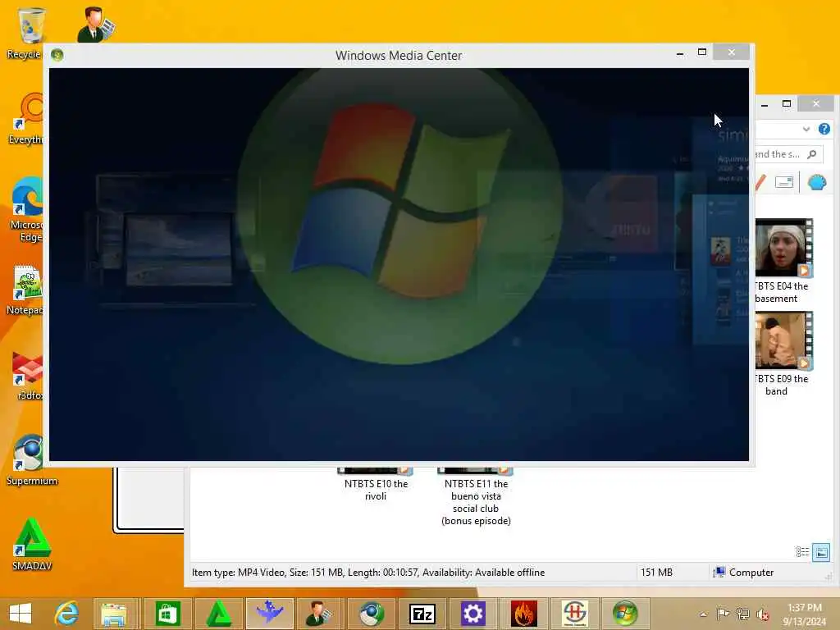Click the Rename card icon in the Explorer ribbon
The height and width of the screenshot is (630, 840).
(783, 182)
